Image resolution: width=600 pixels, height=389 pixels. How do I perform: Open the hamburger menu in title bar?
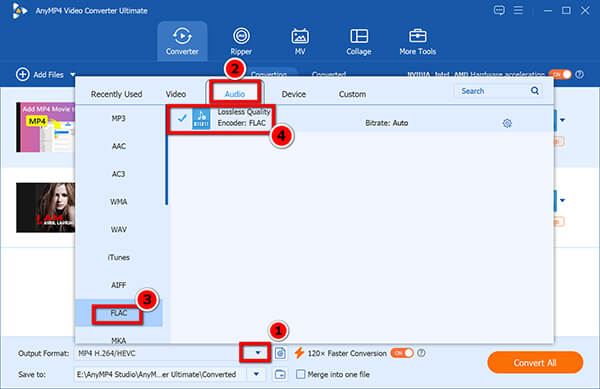(x=518, y=10)
